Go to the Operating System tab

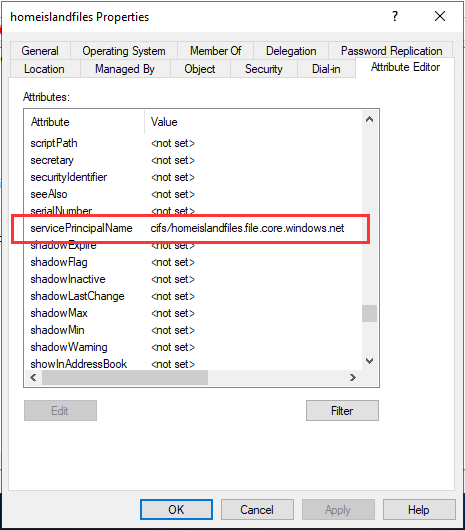click(124, 51)
